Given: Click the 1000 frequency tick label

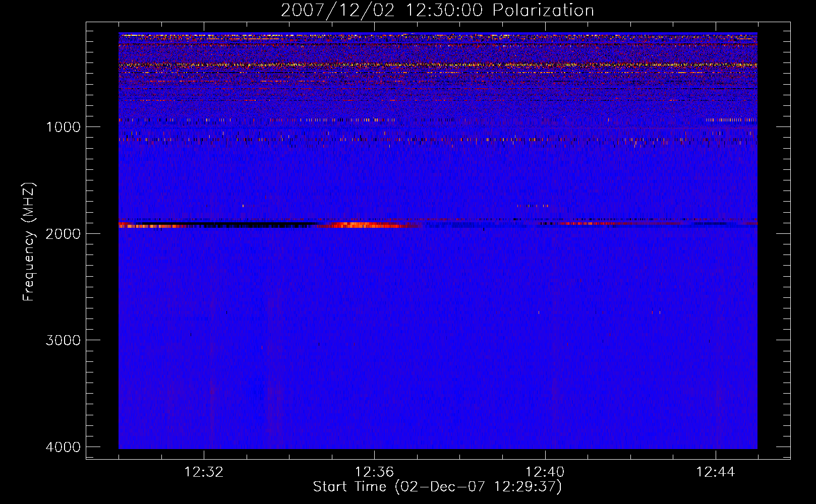Looking at the screenshot, I should pyautogui.click(x=63, y=127).
